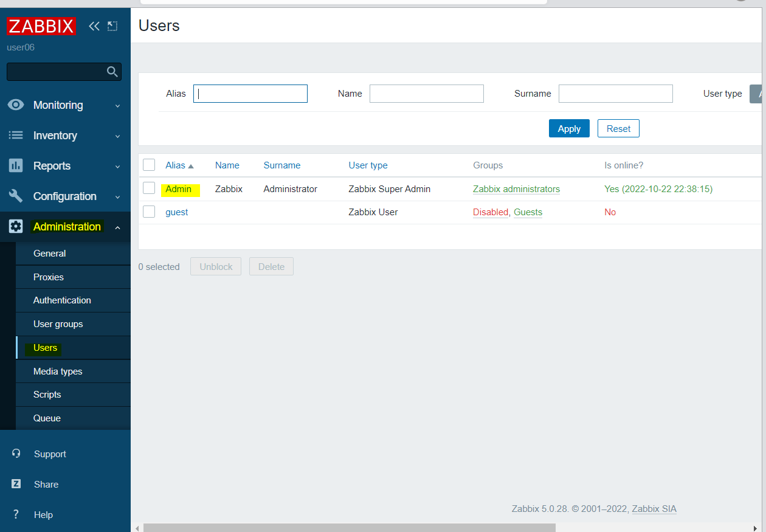Open the Disabled group link

[491, 212]
